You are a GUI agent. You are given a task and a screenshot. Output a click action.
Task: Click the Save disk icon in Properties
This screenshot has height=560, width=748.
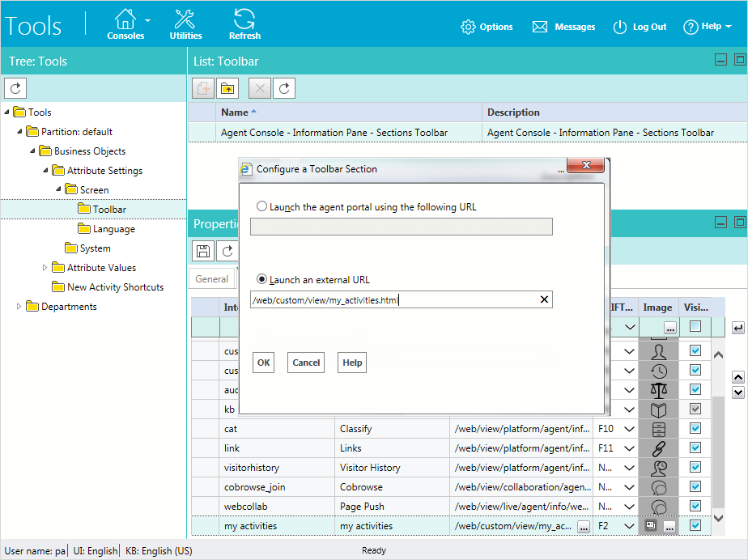point(203,251)
